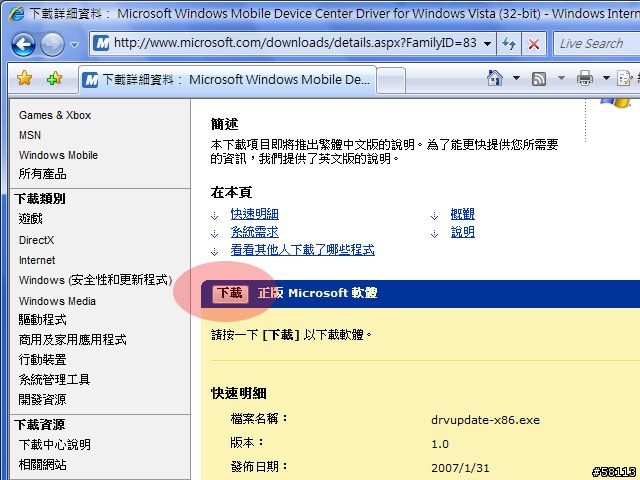The height and width of the screenshot is (480, 640).
Task: Expand the Print dropdown arrow
Action: point(607,78)
